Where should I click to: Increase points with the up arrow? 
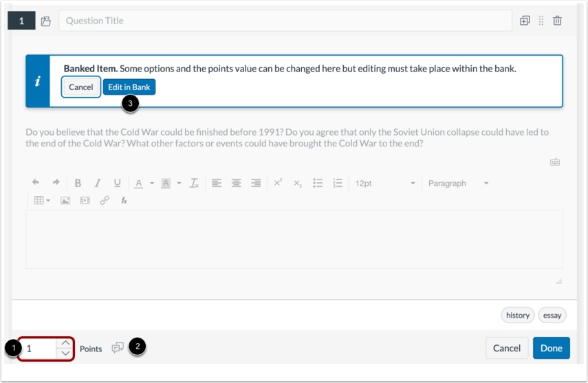[x=65, y=343]
